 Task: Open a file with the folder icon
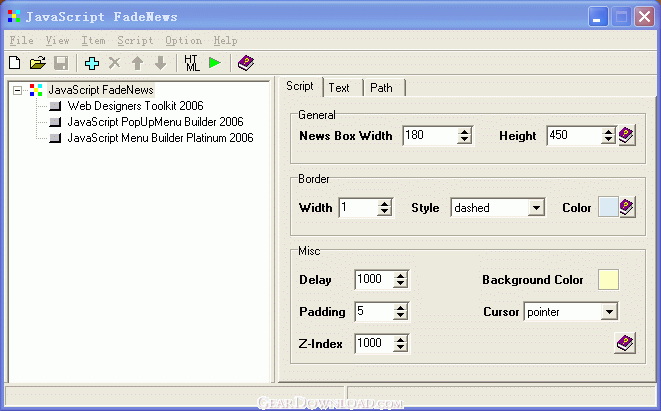(38, 63)
